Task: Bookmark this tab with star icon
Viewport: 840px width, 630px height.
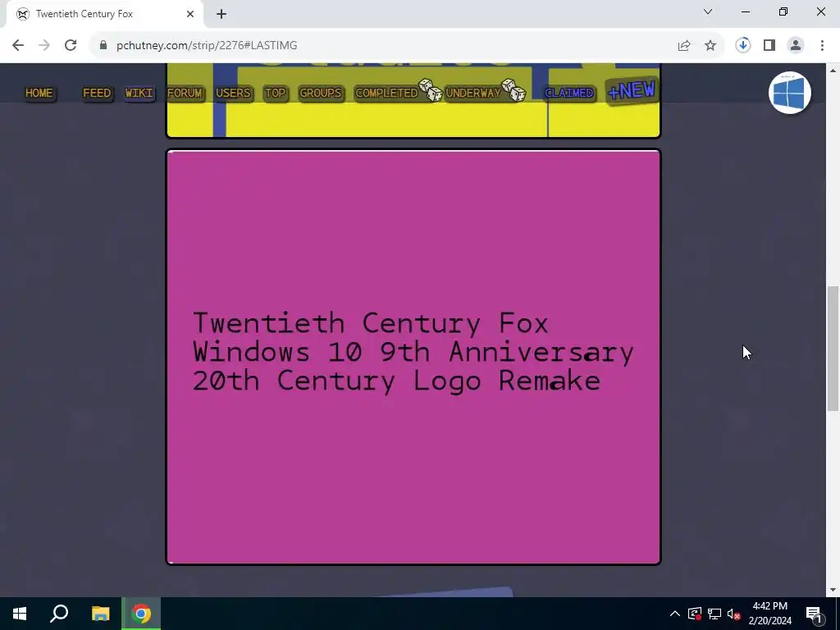Action: (710, 46)
